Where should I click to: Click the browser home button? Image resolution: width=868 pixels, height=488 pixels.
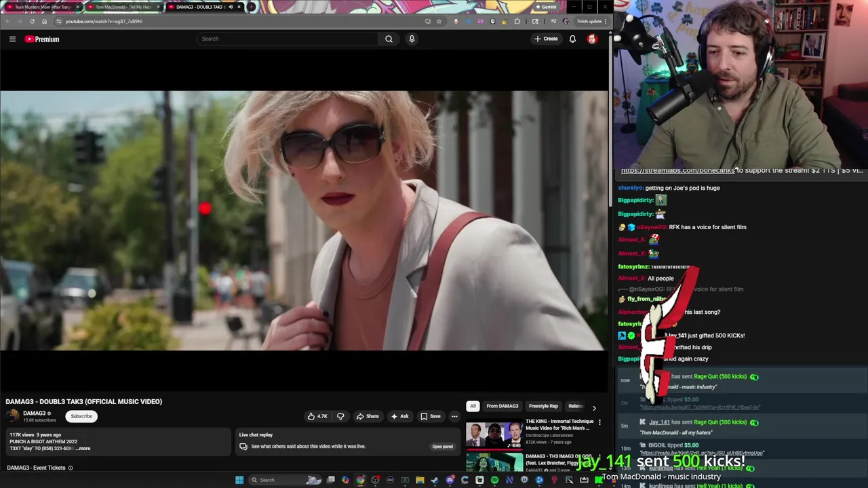pos(44,21)
